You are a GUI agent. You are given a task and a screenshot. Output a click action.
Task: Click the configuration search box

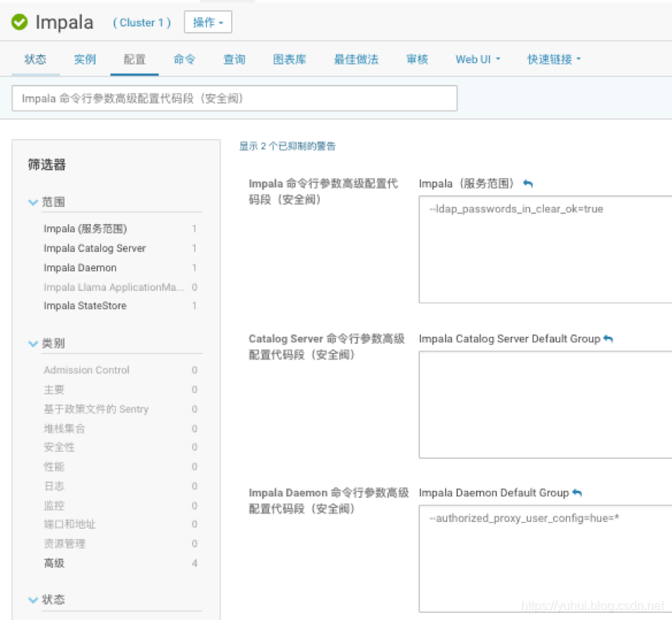pyautogui.click(x=234, y=98)
